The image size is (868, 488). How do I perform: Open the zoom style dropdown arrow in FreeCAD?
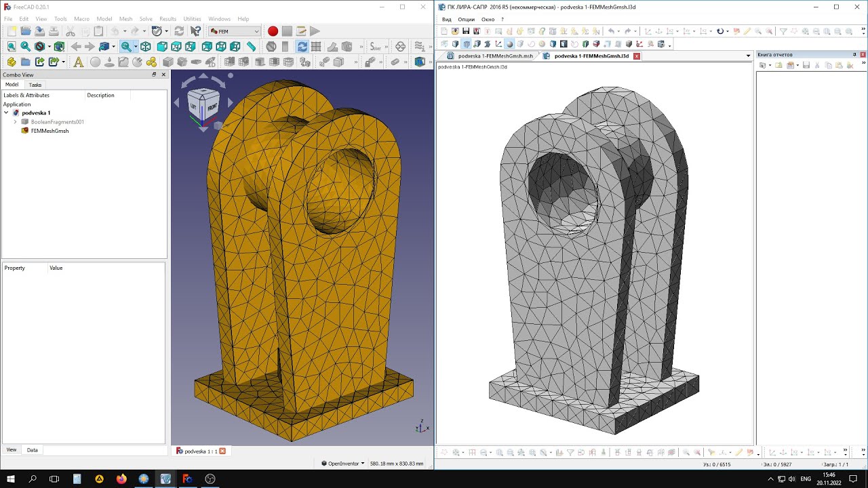coord(136,46)
